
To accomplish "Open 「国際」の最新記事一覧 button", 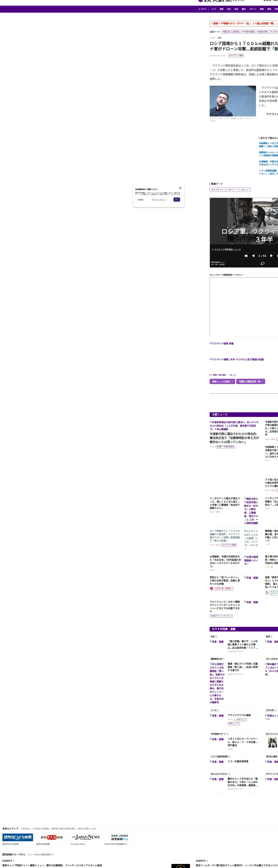I will (250, 381).
